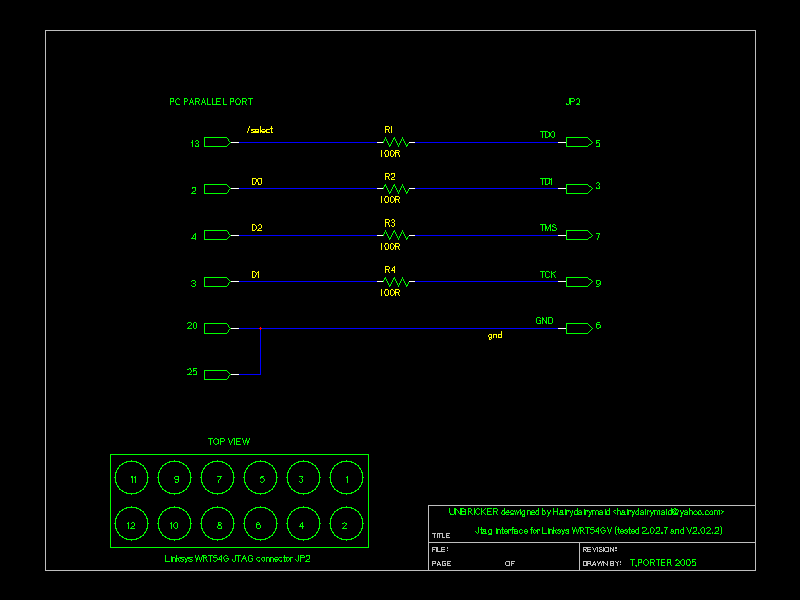Select the Linksys WRT54G JTAG connector caption
This screenshot has width=800, height=600.
tap(237, 559)
